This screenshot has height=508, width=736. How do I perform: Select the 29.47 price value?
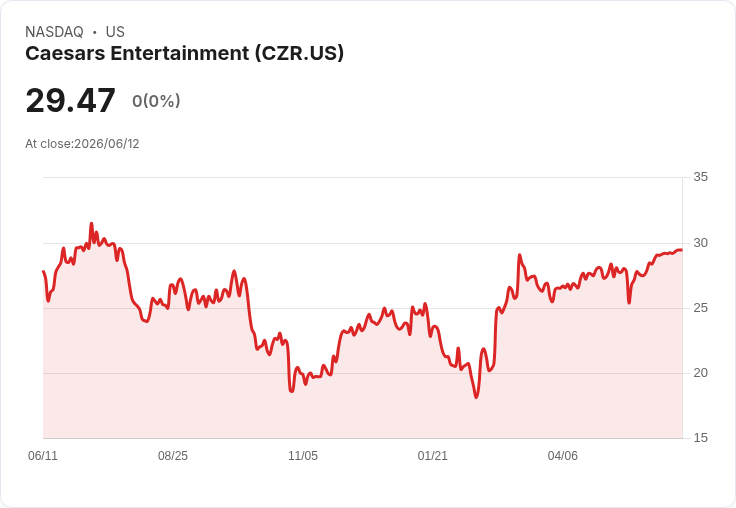click(70, 100)
